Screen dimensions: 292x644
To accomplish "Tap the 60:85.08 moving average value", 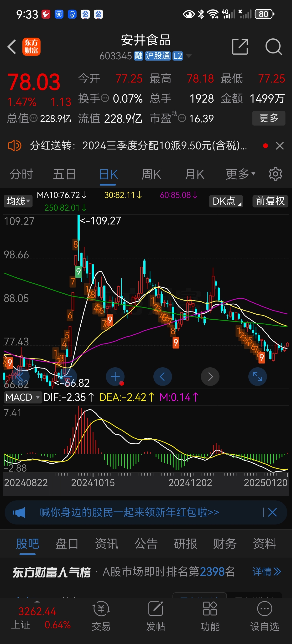I will (178, 195).
